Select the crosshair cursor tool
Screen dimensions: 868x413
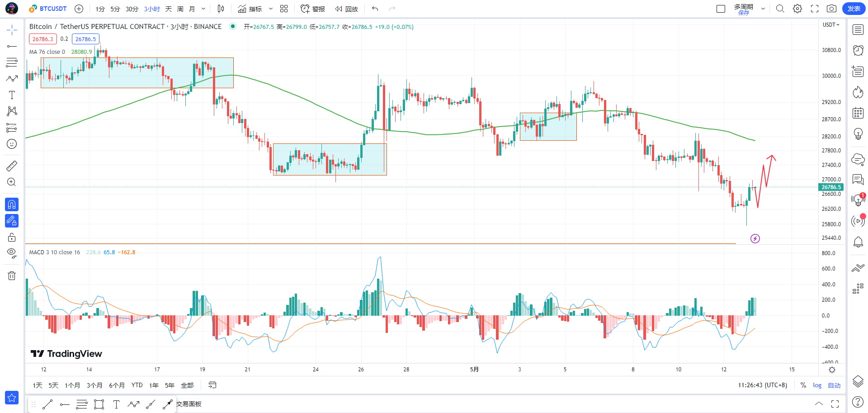pyautogui.click(x=12, y=30)
